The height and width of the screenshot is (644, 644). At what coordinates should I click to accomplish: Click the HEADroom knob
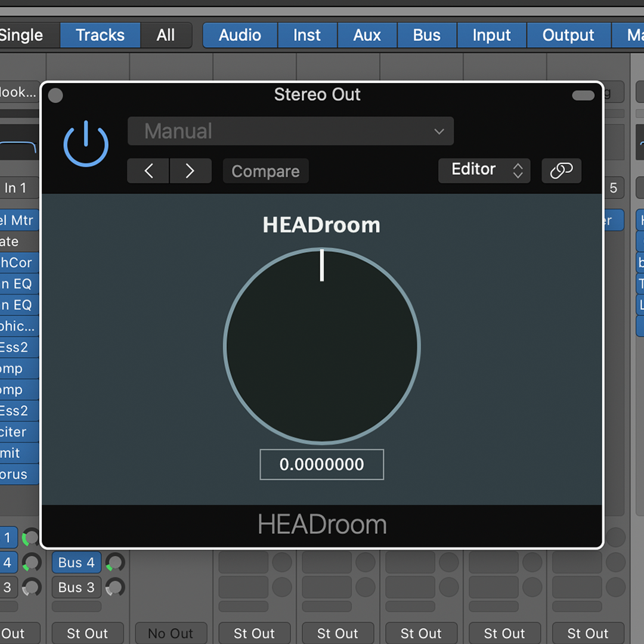click(322, 346)
